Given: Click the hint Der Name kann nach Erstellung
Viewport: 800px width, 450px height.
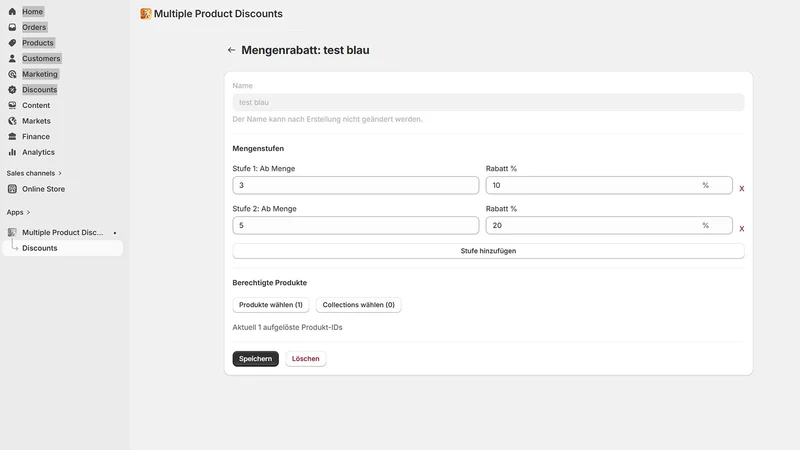Looking at the screenshot, I should click(328, 119).
